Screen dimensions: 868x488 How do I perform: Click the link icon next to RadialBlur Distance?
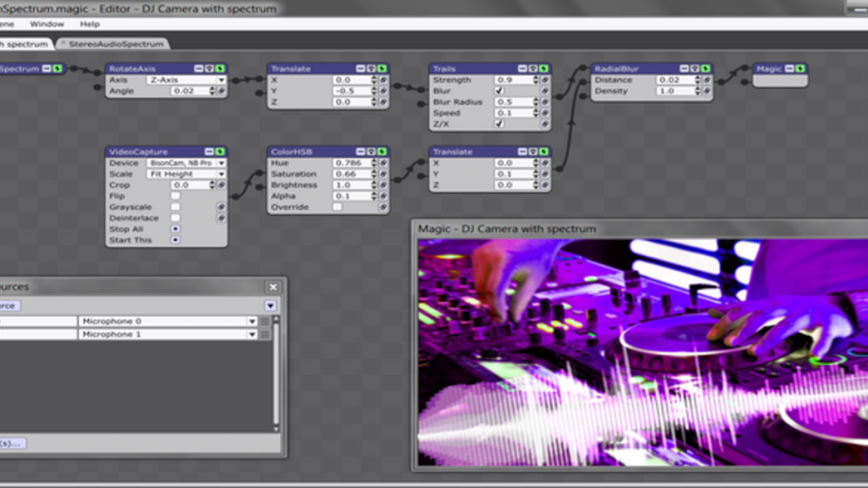[x=705, y=80]
